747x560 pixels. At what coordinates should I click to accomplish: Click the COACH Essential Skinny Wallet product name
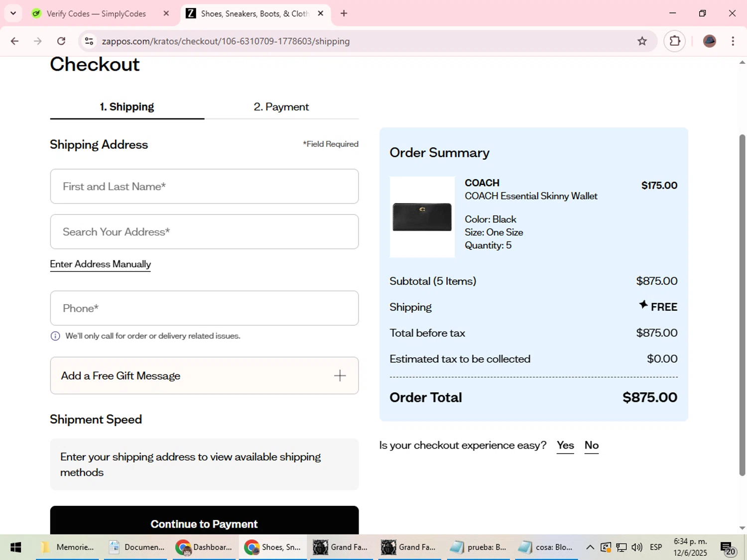click(x=531, y=196)
